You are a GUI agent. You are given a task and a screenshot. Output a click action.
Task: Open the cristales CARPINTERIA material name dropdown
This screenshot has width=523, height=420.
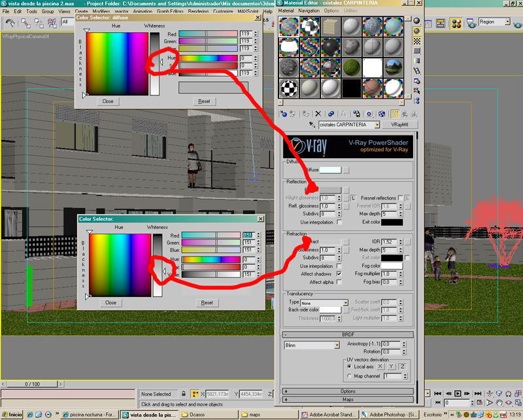click(377, 125)
